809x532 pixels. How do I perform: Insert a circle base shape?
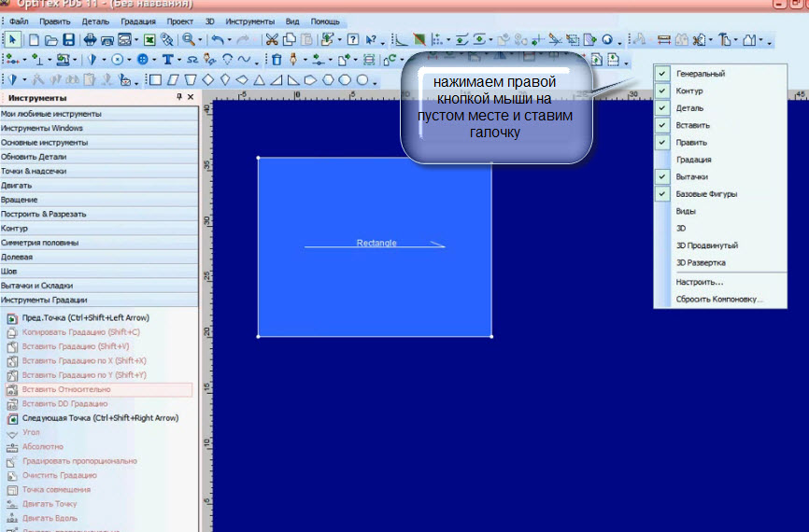click(362, 80)
